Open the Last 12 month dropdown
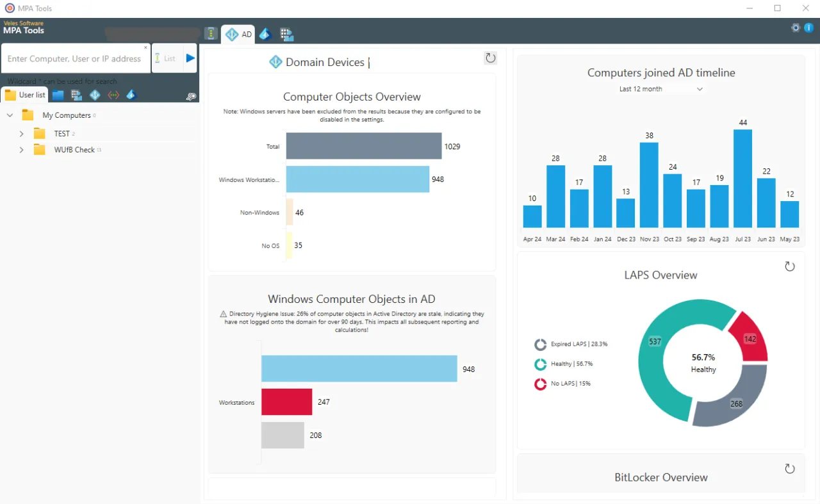This screenshot has height=504, width=820. [x=660, y=89]
